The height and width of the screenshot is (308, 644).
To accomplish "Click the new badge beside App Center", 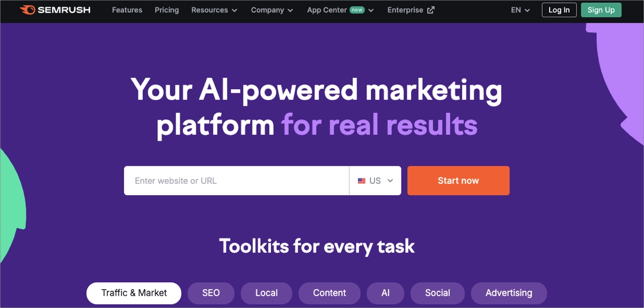I will click(x=357, y=10).
